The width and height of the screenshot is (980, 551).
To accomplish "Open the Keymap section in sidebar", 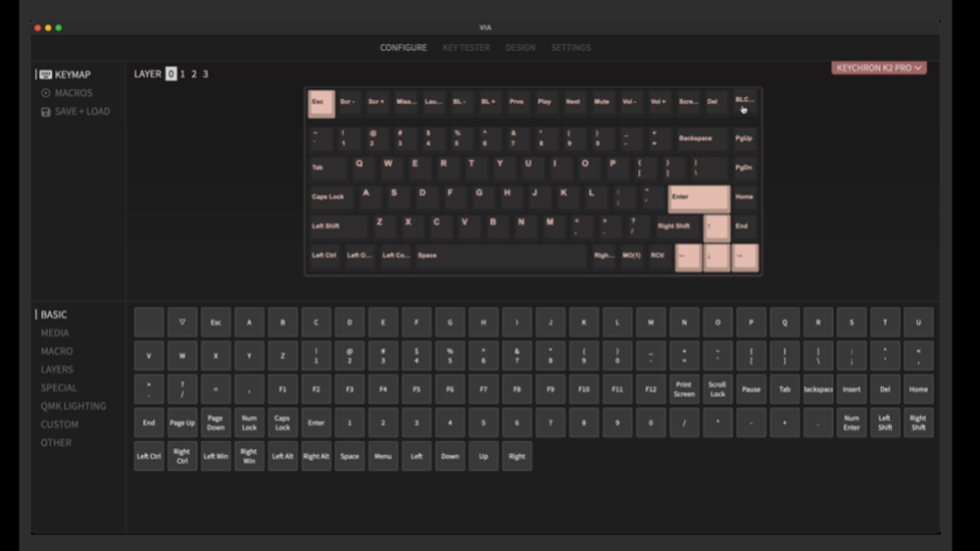I will click(x=65, y=75).
